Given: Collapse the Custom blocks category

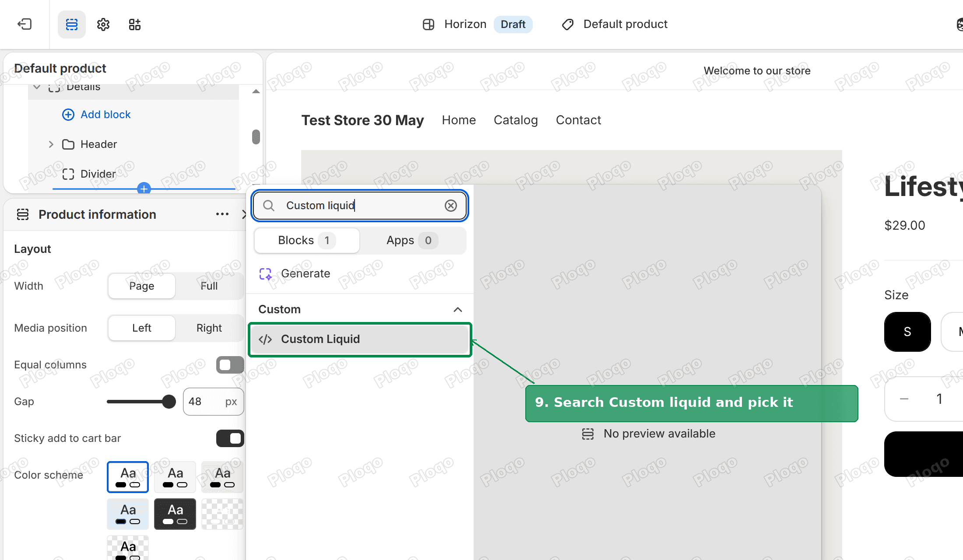Looking at the screenshot, I should (458, 310).
